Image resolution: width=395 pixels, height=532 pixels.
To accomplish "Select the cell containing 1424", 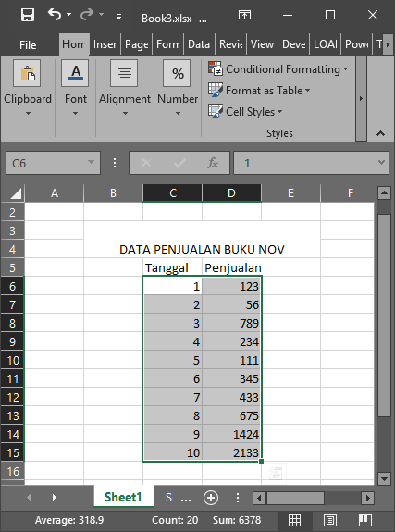I will click(232, 434).
